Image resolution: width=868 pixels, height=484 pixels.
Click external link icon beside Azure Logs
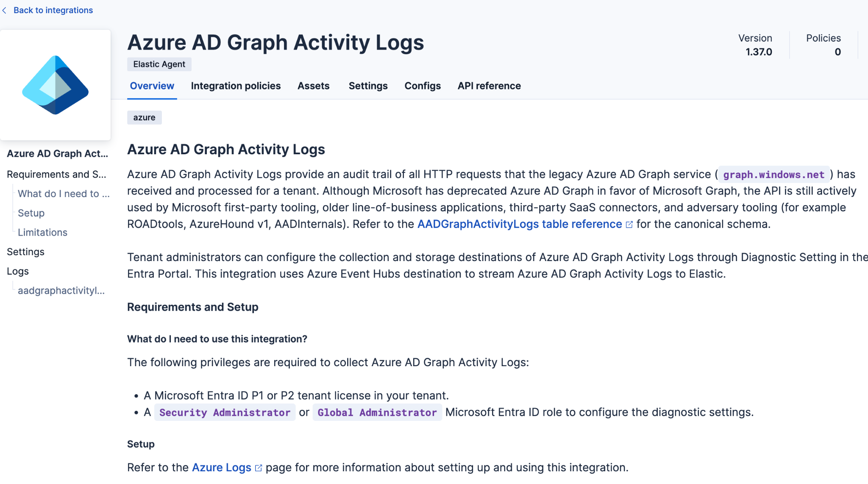tap(258, 468)
